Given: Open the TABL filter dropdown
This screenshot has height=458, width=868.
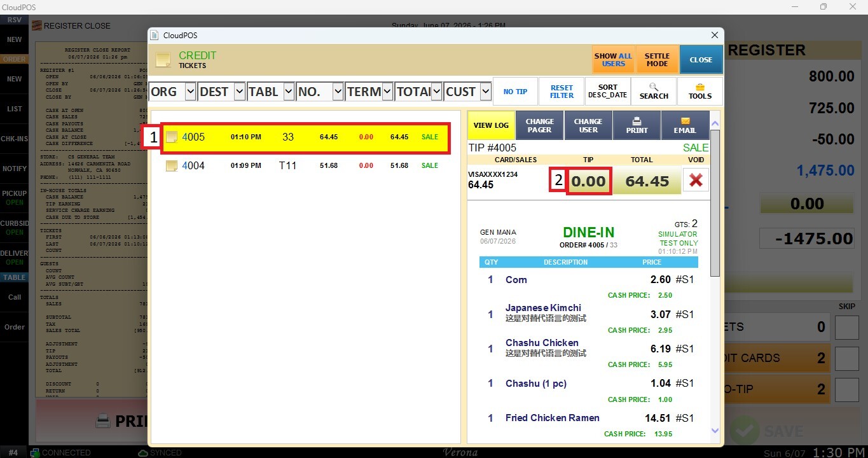Looking at the screenshot, I should [x=288, y=92].
